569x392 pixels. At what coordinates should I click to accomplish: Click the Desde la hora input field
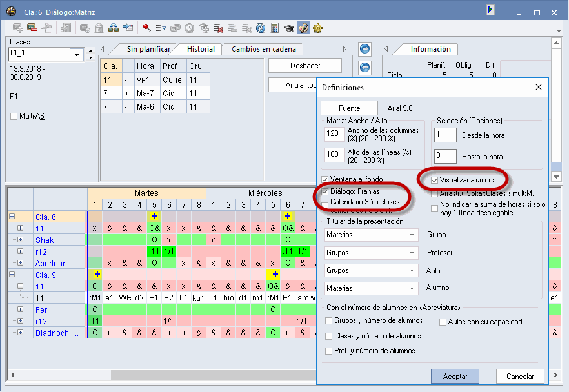(x=445, y=135)
